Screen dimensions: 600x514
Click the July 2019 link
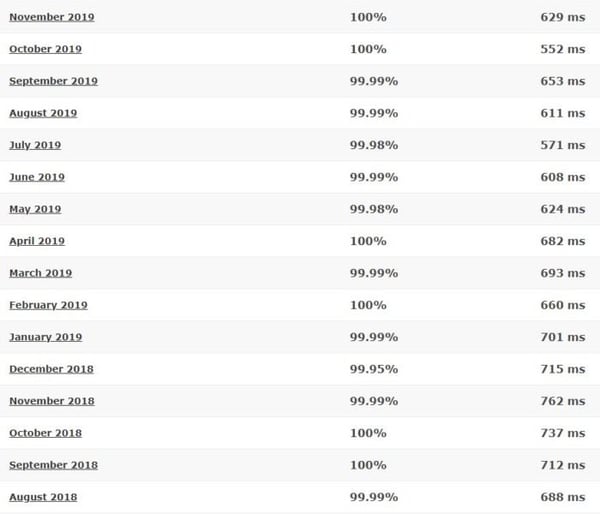click(x=35, y=145)
